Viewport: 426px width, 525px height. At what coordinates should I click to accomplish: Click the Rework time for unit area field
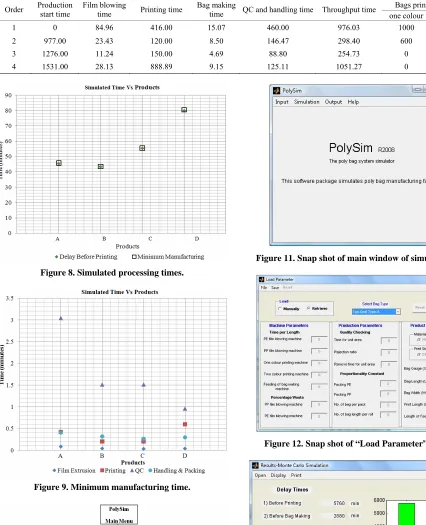tap(389, 364)
